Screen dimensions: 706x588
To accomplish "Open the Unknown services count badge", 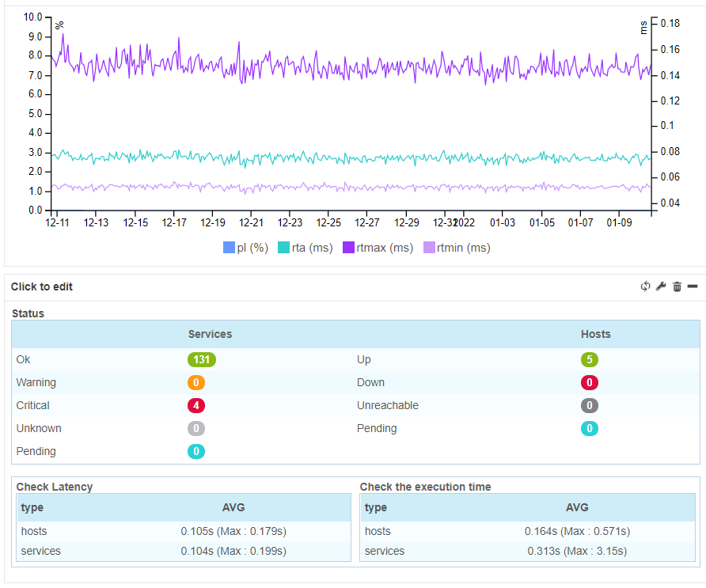I will click(x=196, y=429).
